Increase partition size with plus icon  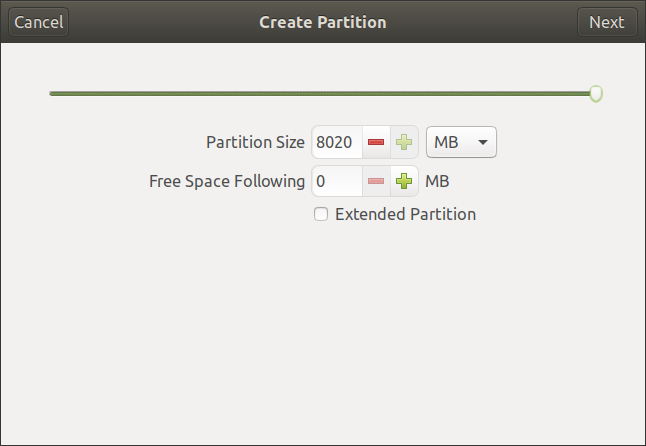pyautogui.click(x=404, y=143)
